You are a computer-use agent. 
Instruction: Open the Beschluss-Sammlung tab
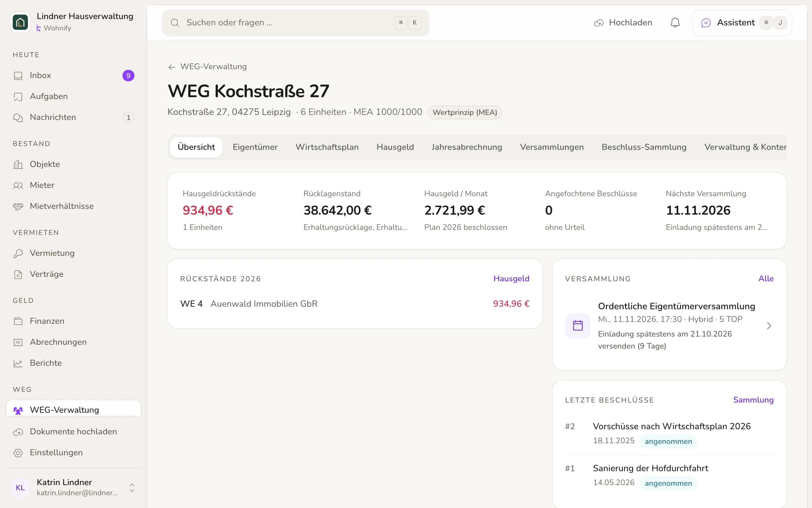[x=644, y=147]
